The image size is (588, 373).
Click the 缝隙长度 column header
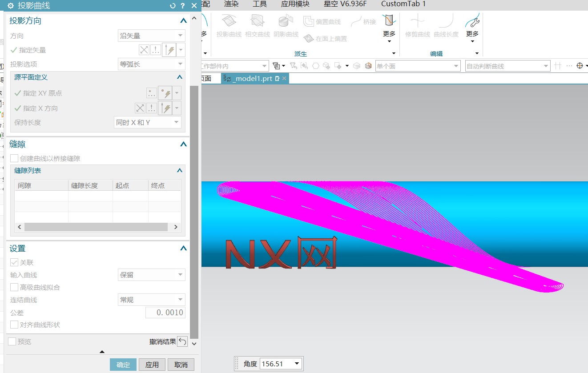90,185
